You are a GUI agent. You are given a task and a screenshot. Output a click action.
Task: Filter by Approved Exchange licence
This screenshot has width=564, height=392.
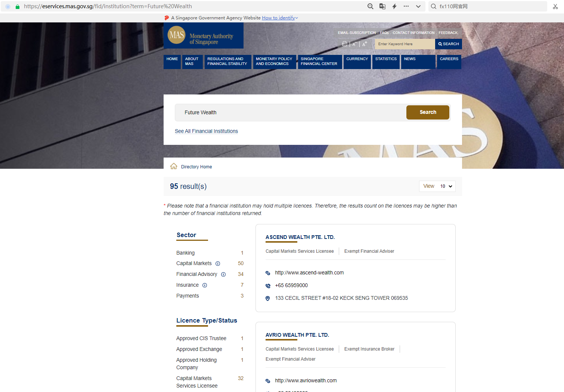199,349
